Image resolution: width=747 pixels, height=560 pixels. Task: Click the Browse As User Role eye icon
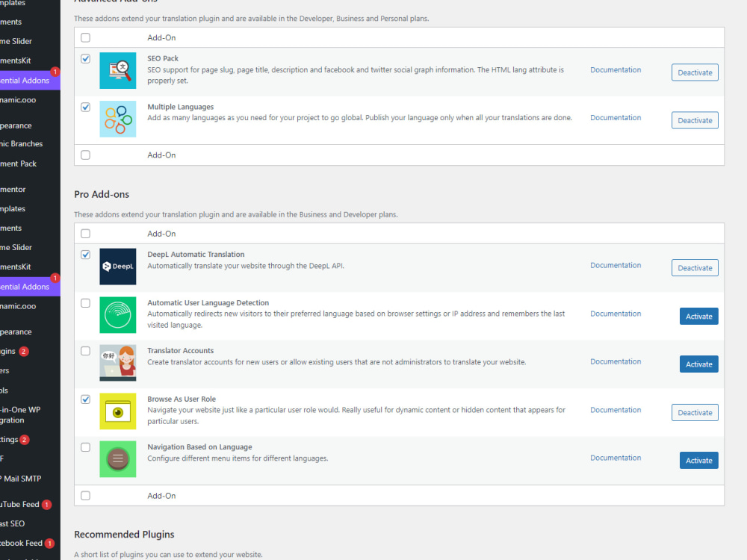(x=118, y=411)
